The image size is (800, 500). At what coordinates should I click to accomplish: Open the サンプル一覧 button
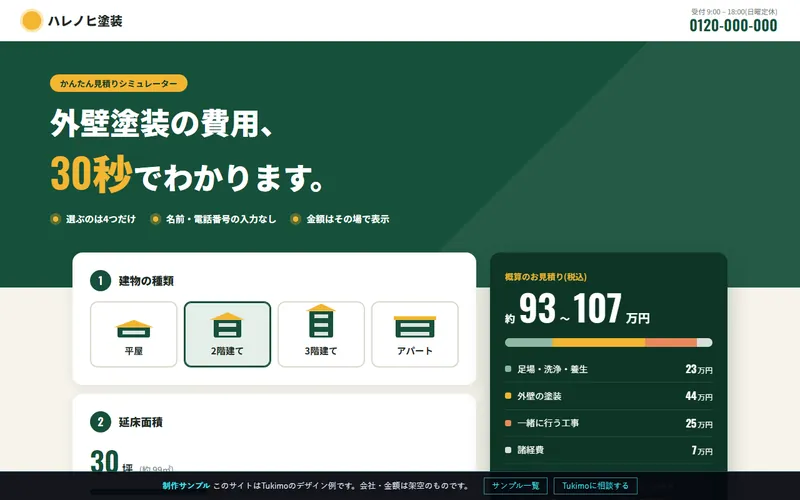coord(515,486)
